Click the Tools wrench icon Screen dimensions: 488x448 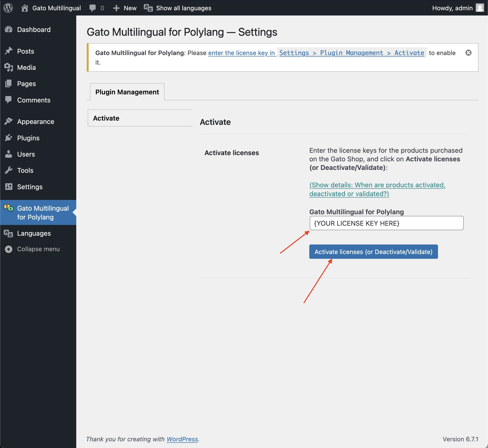point(9,170)
